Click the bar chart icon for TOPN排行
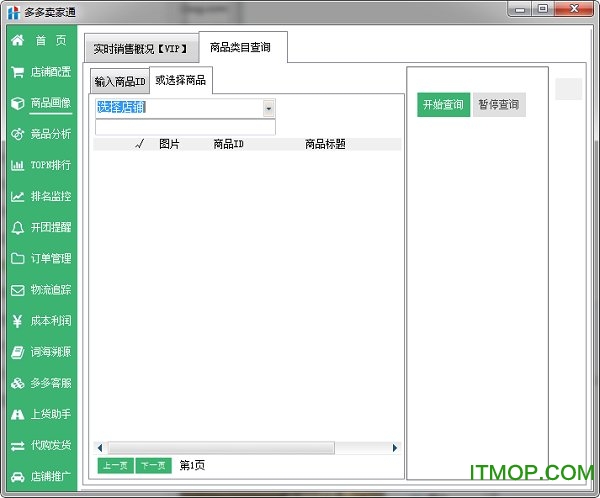This screenshot has width=600, height=498. (x=18, y=165)
